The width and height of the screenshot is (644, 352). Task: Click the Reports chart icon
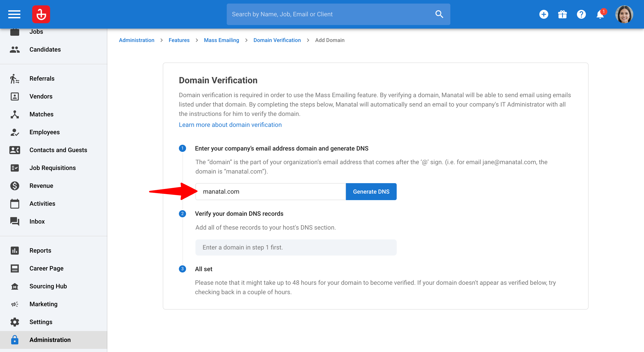click(15, 250)
